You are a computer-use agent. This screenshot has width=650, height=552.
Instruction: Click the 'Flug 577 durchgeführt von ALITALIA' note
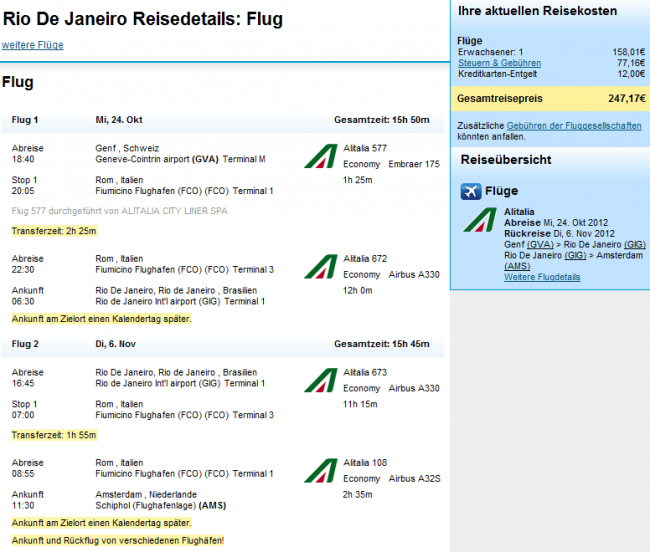(123, 211)
